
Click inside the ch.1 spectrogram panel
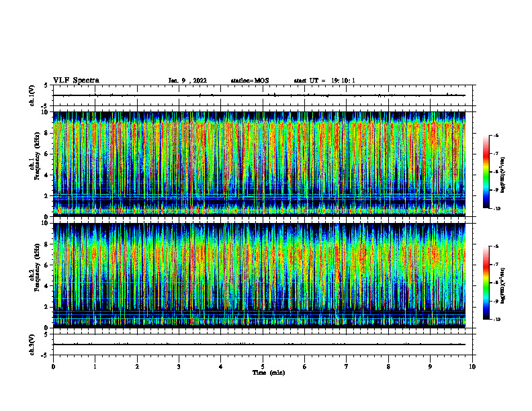pyautogui.click(x=259, y=164)
